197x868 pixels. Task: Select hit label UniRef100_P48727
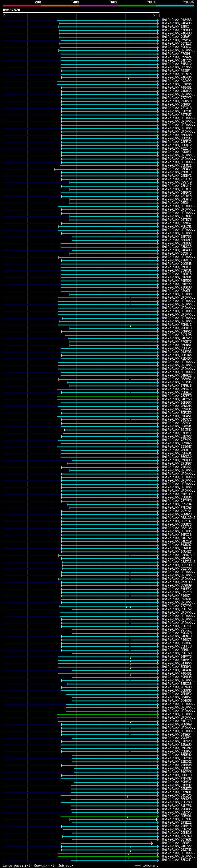point(177,846)
